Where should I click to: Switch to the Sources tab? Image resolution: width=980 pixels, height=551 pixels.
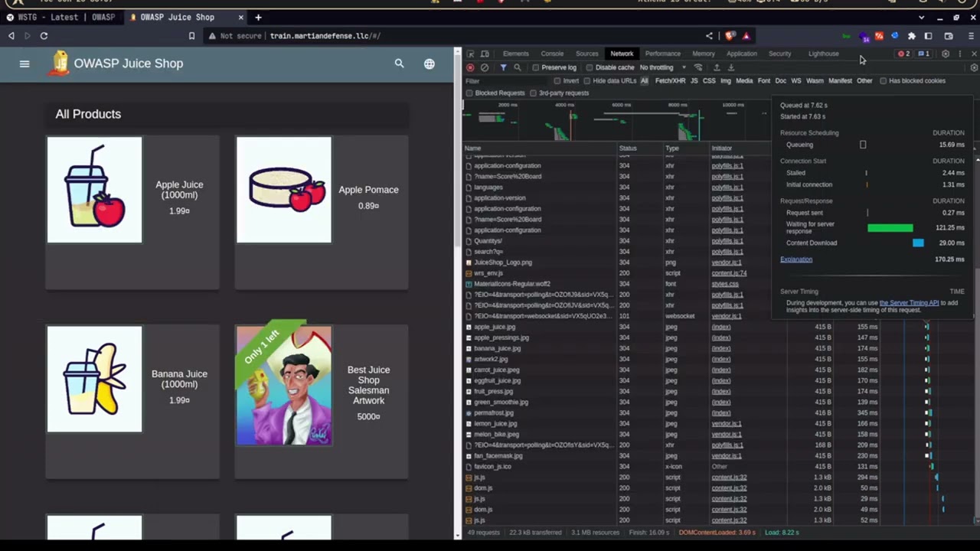tap(587, 54)
